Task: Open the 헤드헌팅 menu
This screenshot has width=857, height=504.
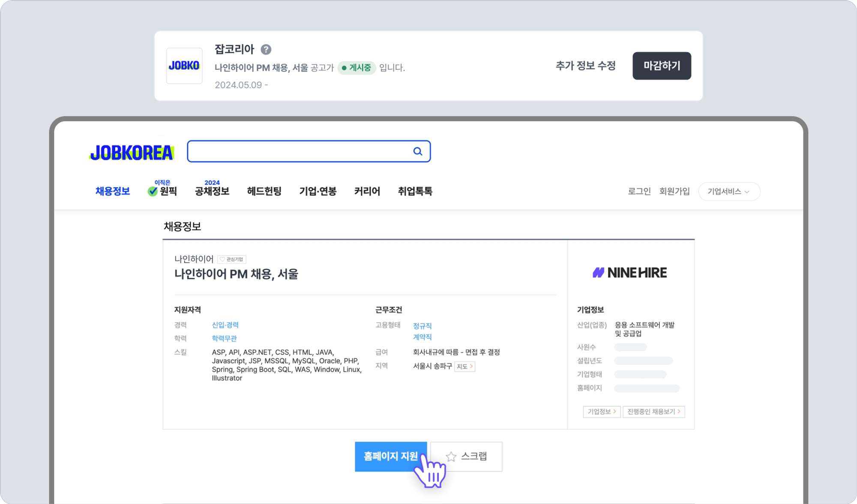Action: [x=264, y=191]
